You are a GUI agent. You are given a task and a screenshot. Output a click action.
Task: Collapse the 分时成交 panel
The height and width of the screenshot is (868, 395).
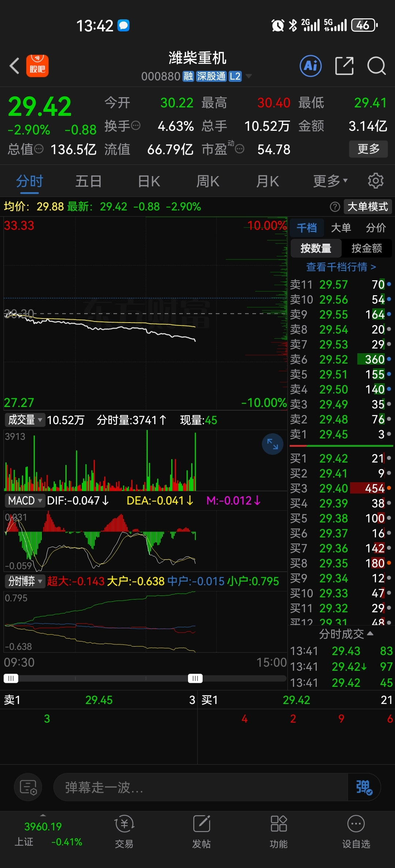tap(346, 634)
